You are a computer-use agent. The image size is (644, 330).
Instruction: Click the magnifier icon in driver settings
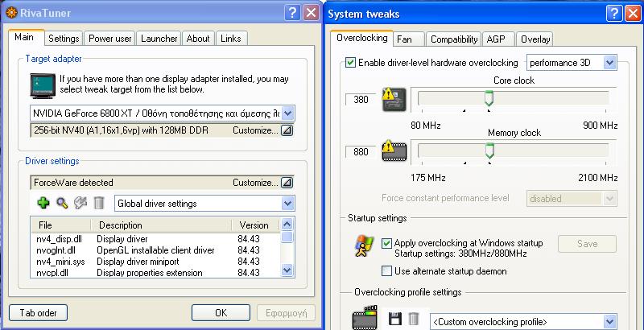62,203
